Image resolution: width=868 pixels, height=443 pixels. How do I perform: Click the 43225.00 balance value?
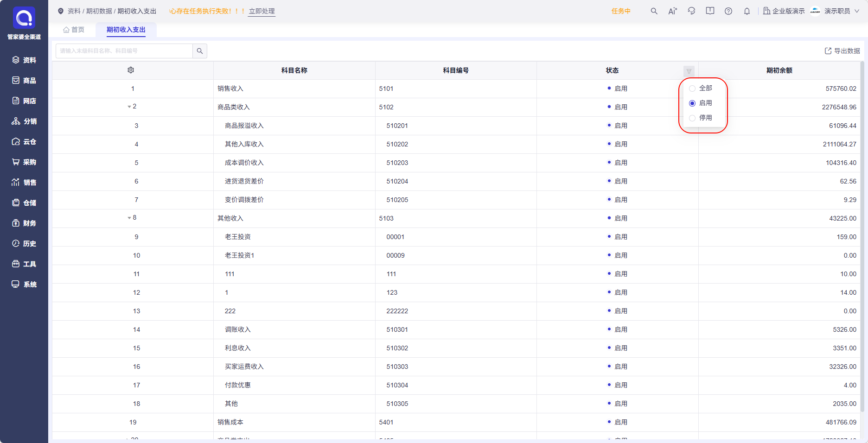[843, 218]
